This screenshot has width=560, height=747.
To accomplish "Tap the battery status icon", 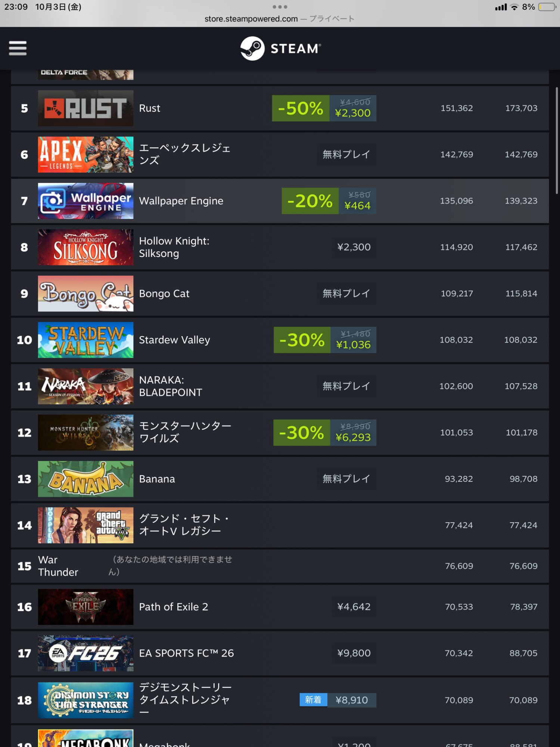I will click(547, 7).
